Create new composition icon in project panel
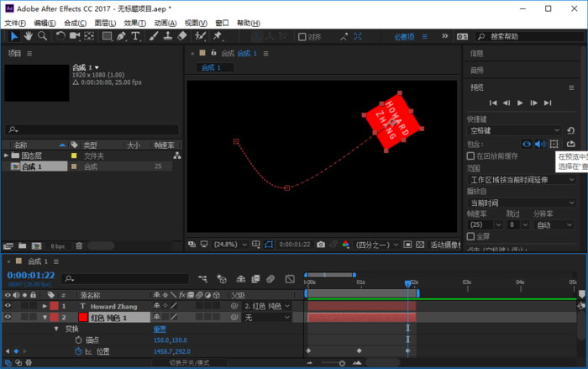The width and height of the screenshot is (588, 369). pos(36,246)
